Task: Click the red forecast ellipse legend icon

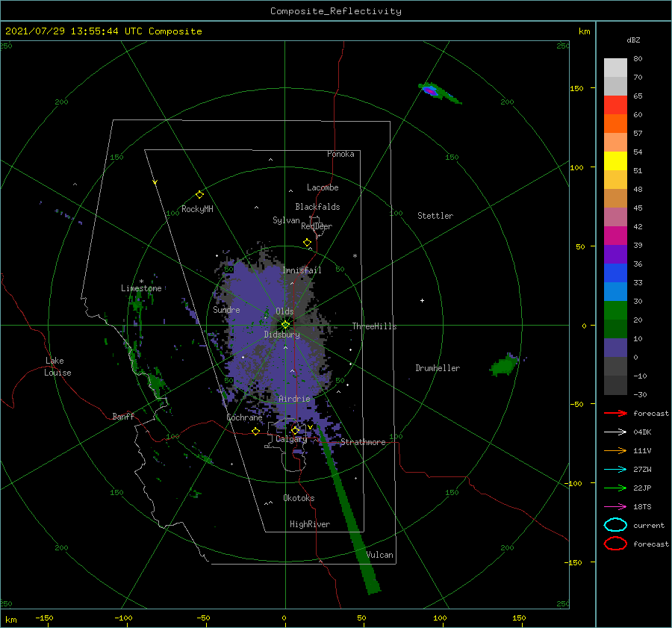Action: [x=615, y=544]
